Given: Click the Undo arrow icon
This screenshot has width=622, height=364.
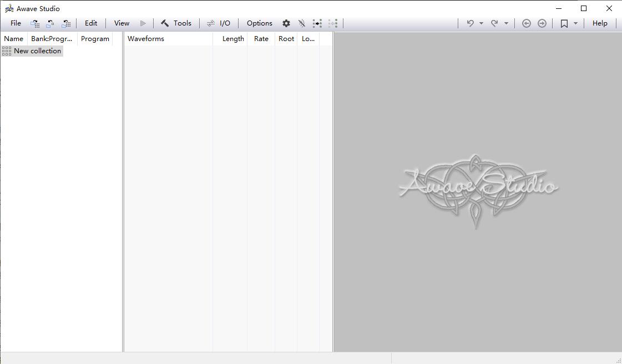Looking at the screenshot, I should 470,23.
